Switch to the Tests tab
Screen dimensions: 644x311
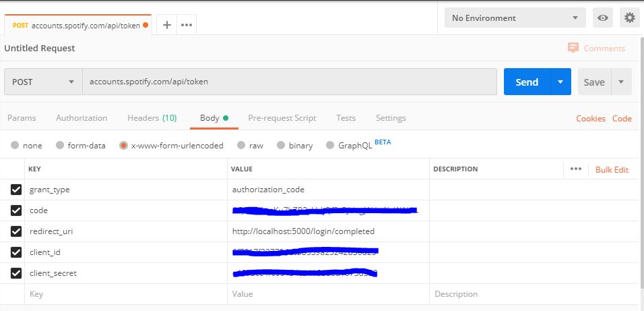346,118
